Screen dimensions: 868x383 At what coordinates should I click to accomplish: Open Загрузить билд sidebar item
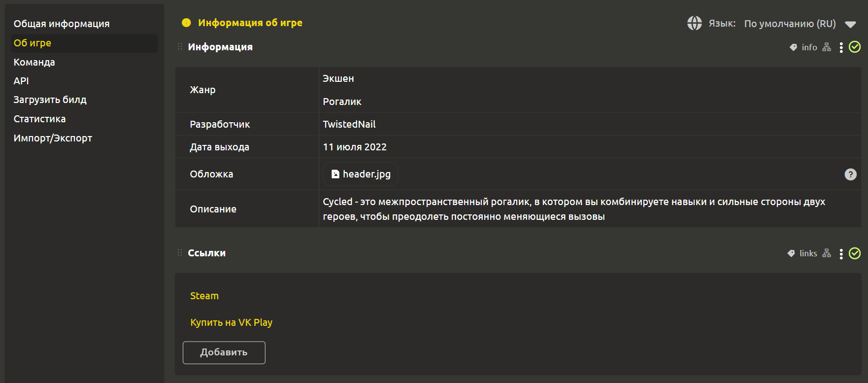click(50, 100)
